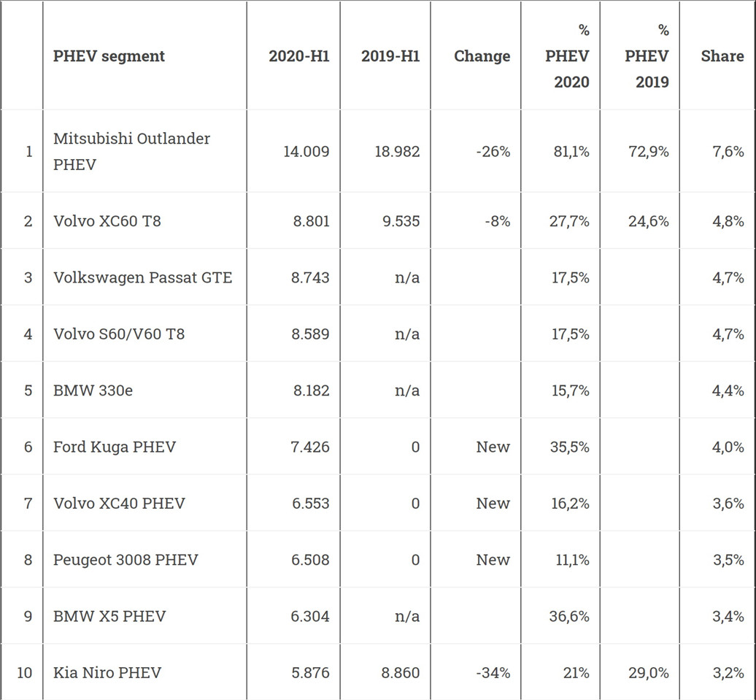This screenshot has width=756, height=700.
Task: Select the Volvo XC60 T8 cell
Action: point(107,221)
